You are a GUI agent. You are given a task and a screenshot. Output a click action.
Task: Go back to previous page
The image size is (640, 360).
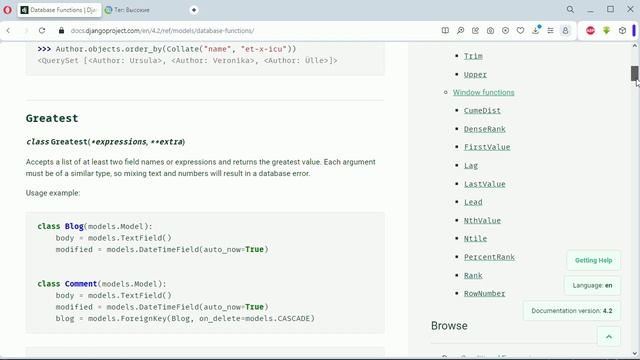pyautogui.click(x=8, y=31)
